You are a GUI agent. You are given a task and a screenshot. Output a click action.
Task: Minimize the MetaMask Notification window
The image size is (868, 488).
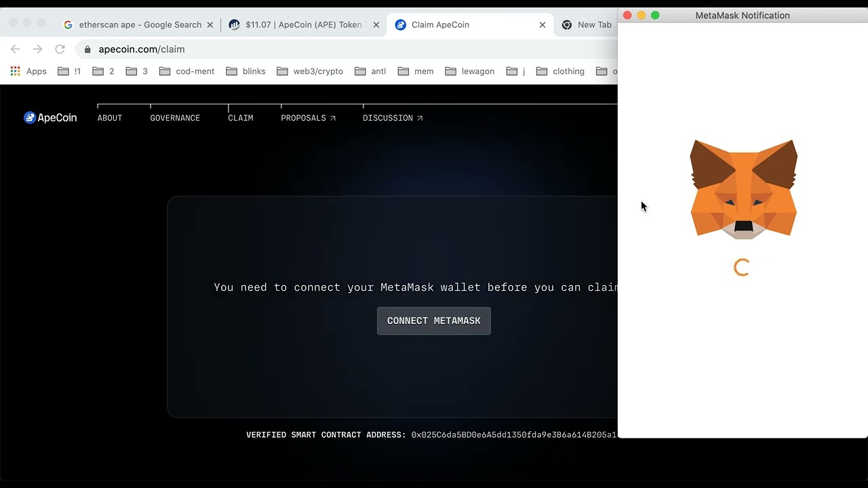click(x=642, y=15)
